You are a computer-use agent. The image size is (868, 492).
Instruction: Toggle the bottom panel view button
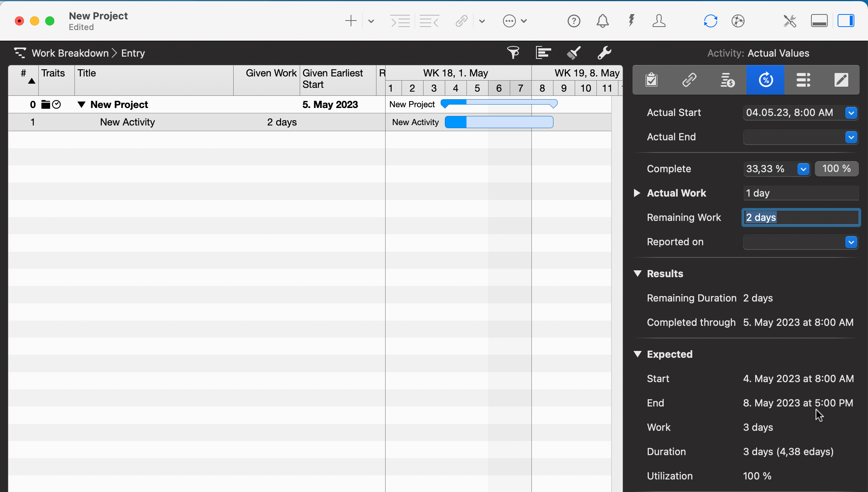pos(819,21)
